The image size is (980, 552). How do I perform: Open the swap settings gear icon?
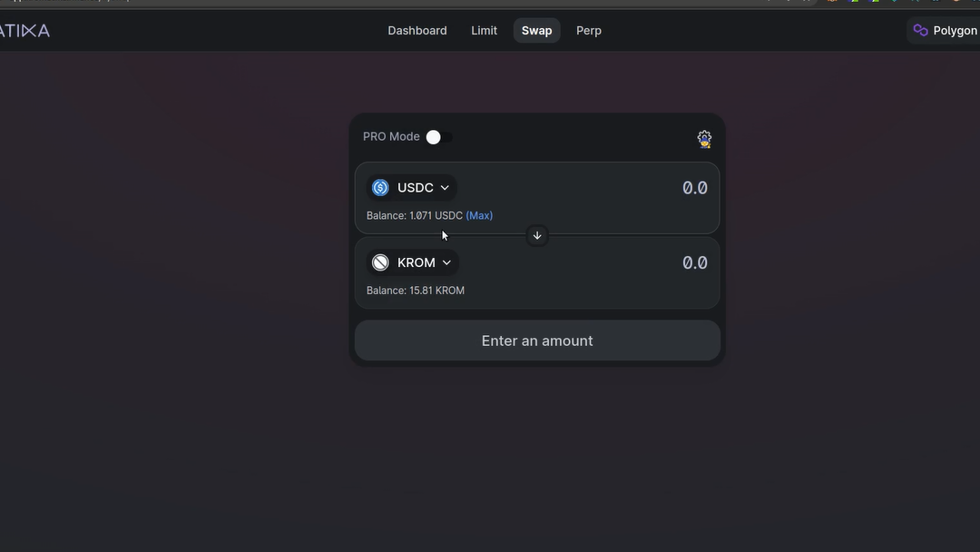(704, 139)
